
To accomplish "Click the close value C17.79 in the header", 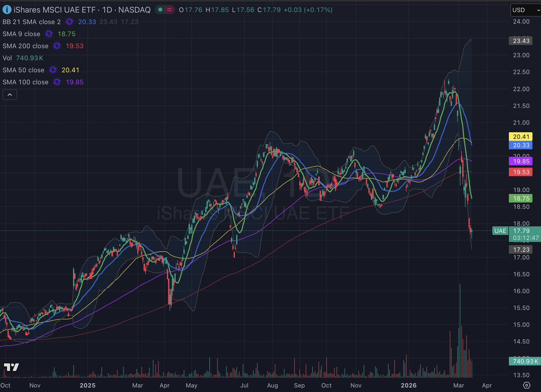I will click(269, 9).
